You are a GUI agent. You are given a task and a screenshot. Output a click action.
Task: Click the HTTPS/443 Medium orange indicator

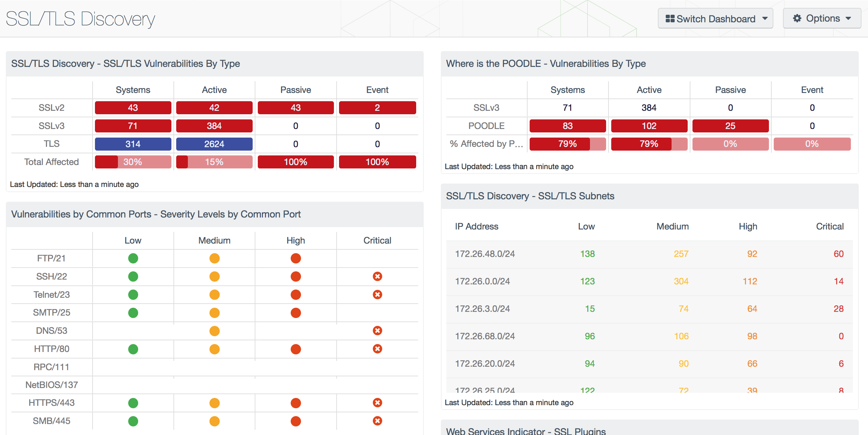click(x=215, y=403)
